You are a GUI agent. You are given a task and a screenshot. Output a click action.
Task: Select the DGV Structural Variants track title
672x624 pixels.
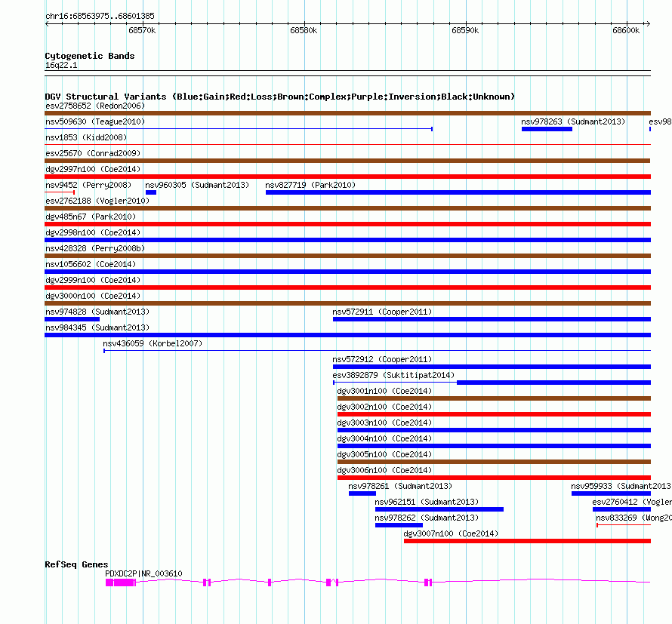click(280, 97)
